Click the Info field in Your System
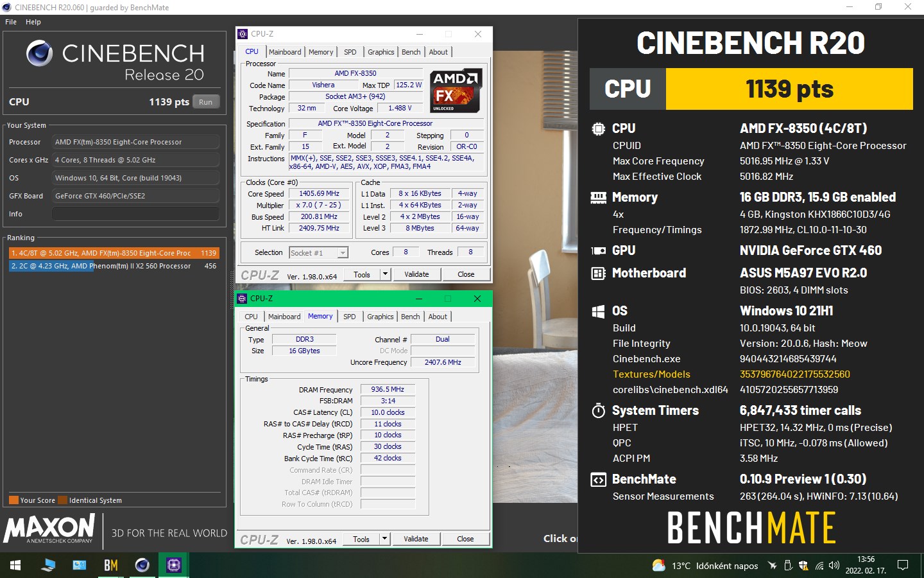 point(135,214)
